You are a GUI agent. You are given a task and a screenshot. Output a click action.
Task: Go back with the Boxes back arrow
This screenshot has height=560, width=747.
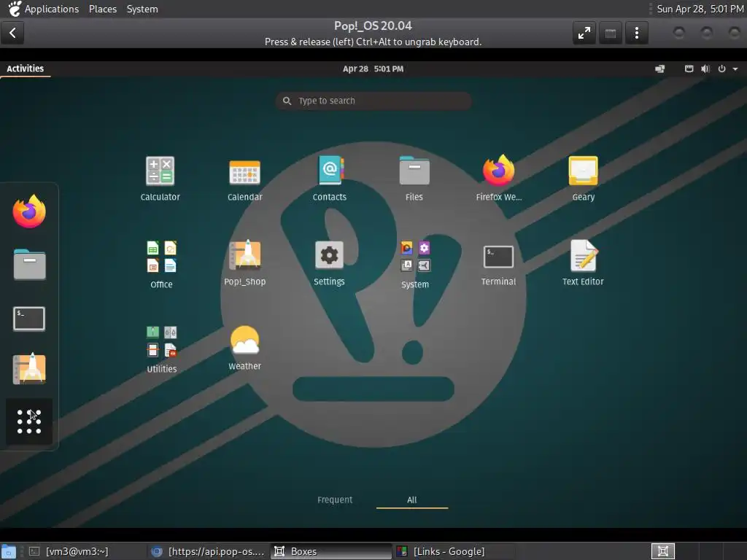12,33
